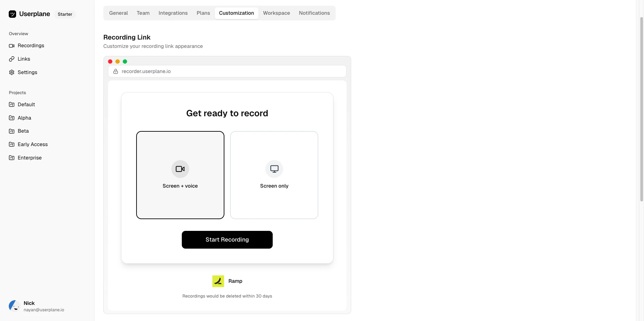Switch to the Team tab
Image resolution: width=644 pixels, height=321 pixels.
tap(143, 13)
